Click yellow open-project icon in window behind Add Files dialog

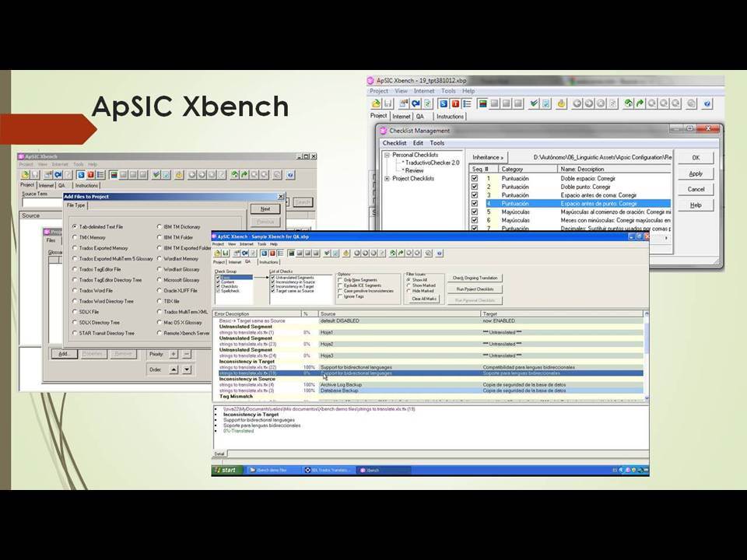click(26, 175)
